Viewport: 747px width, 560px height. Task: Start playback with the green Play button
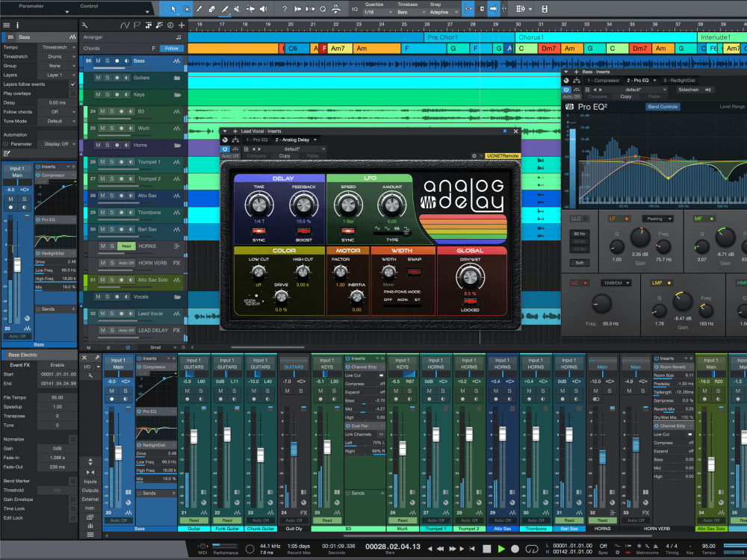point(501,549)
